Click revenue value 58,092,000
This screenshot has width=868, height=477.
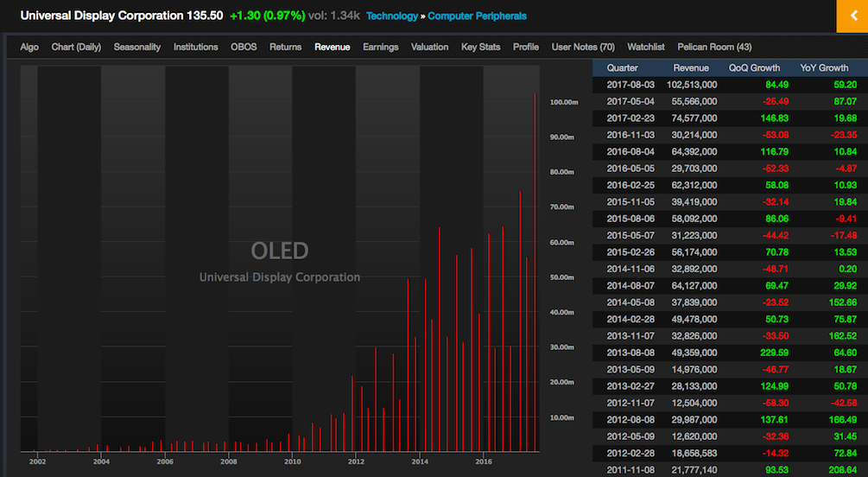click(x=694, y=219)
